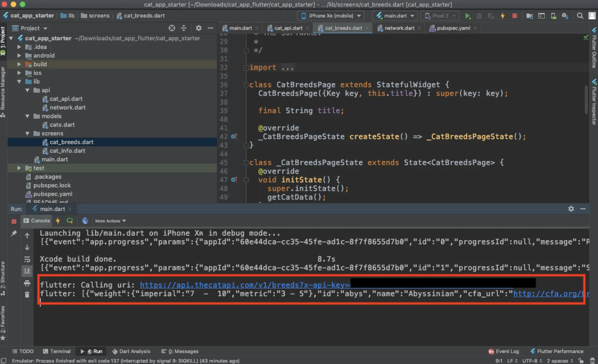
Task: Follow the http://cfa.org link in console
Action: coord(551,294)
